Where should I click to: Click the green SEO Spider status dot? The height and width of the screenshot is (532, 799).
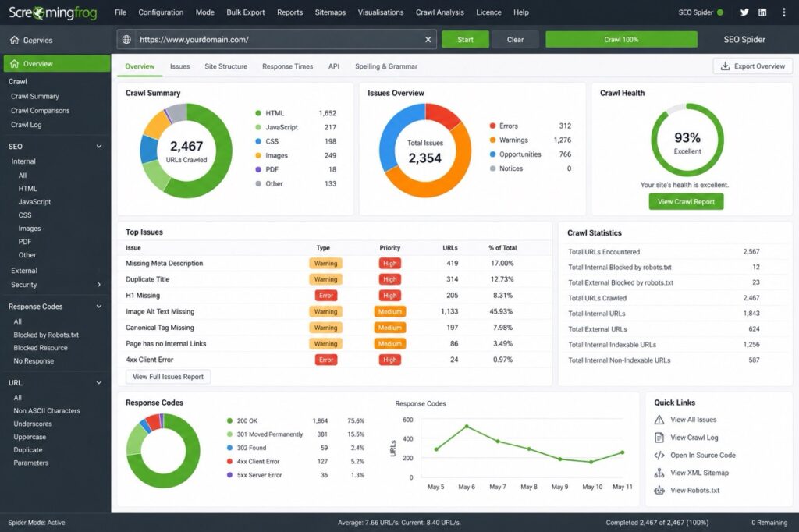pos(720,12)
